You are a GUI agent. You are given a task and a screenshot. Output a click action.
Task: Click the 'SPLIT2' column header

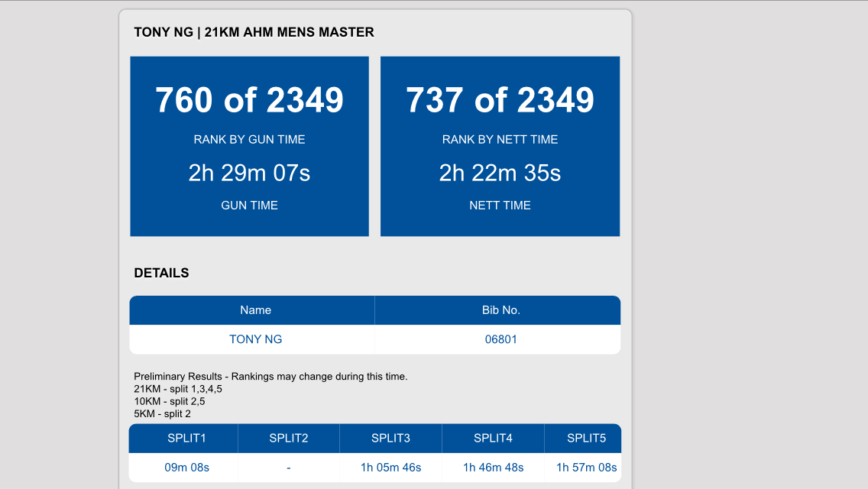tap(289, 439)
